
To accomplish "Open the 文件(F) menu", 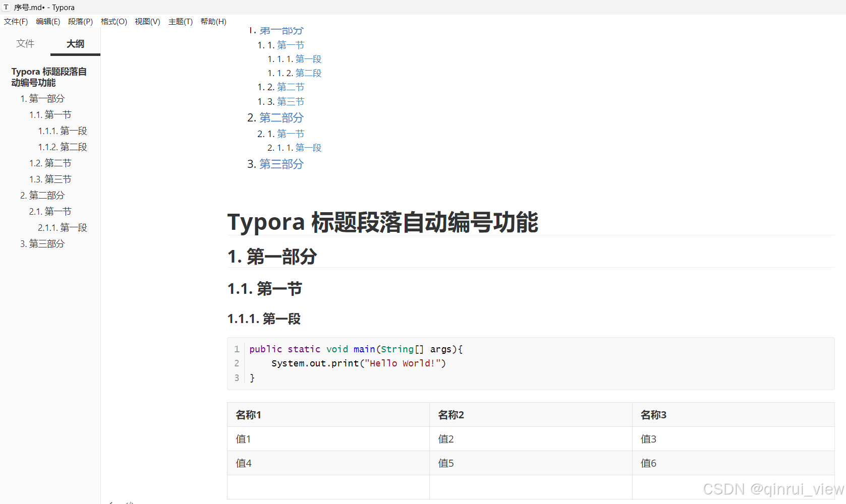I will (x=16, y=22).
